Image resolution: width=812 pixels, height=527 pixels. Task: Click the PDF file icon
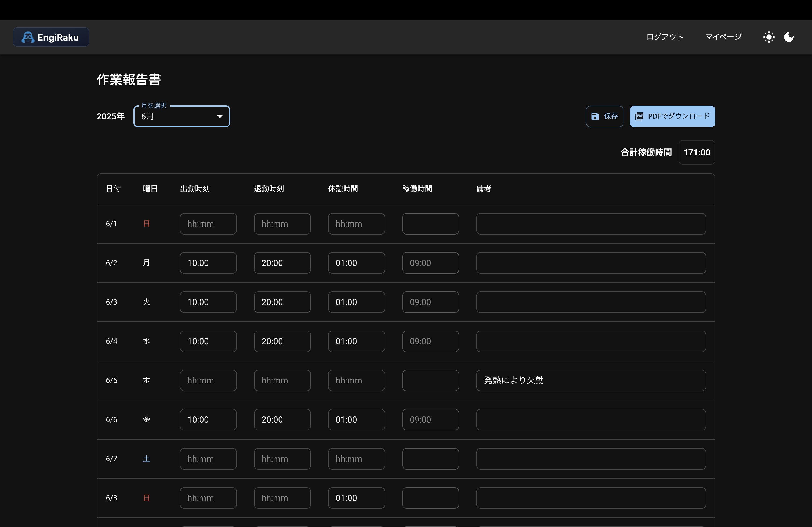click(x=639, y=116)
